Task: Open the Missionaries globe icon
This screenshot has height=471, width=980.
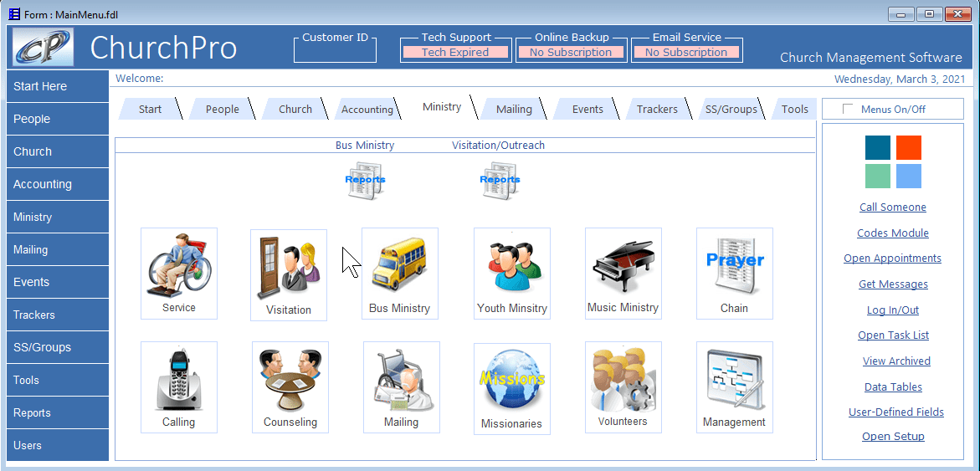Action: [512, 388]
